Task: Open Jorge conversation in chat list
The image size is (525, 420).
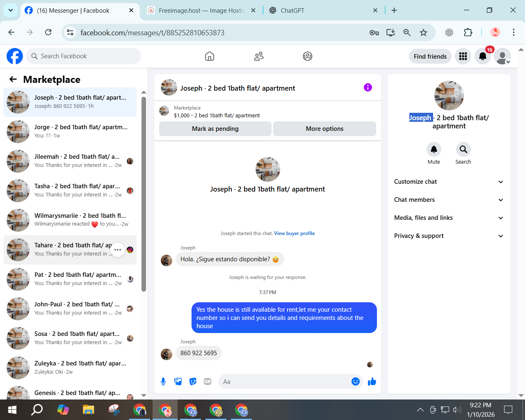Action: (70, 131)
